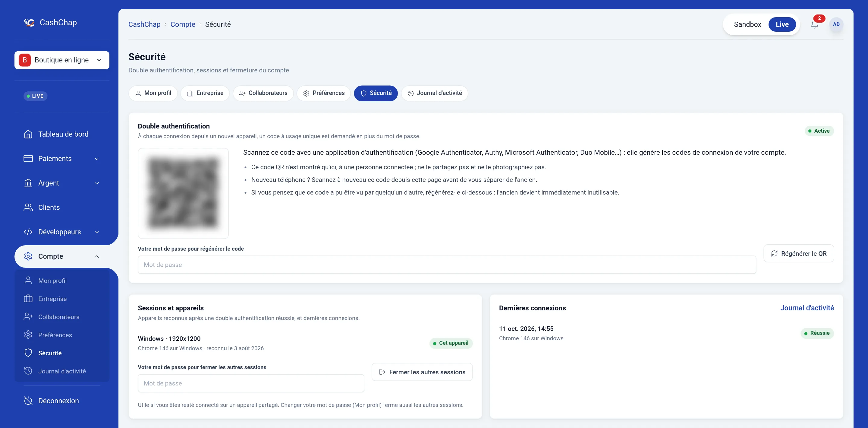The image size is (868, 428).
Task: Open the Journal d'activité tab
Action: 435,93
